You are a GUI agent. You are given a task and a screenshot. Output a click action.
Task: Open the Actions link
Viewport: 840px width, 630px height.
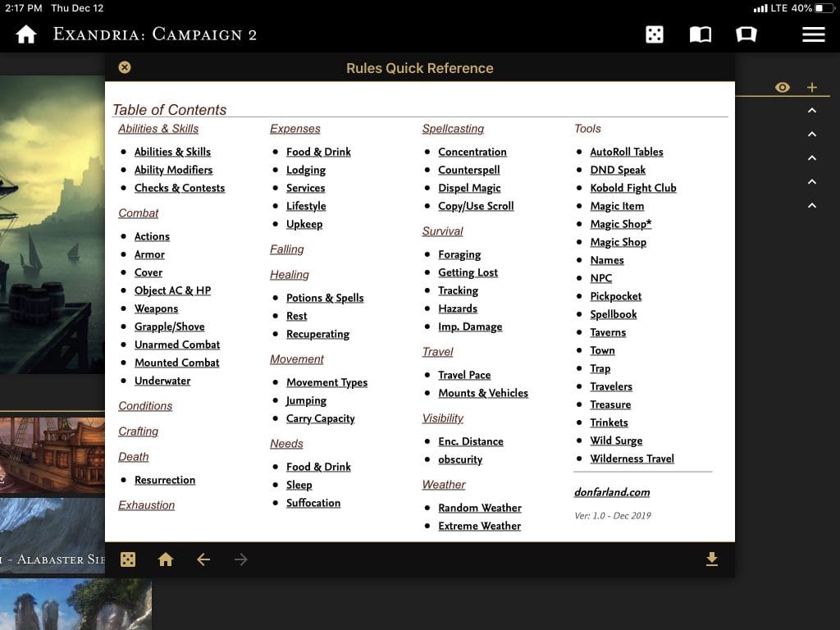(x=152, y=236)
